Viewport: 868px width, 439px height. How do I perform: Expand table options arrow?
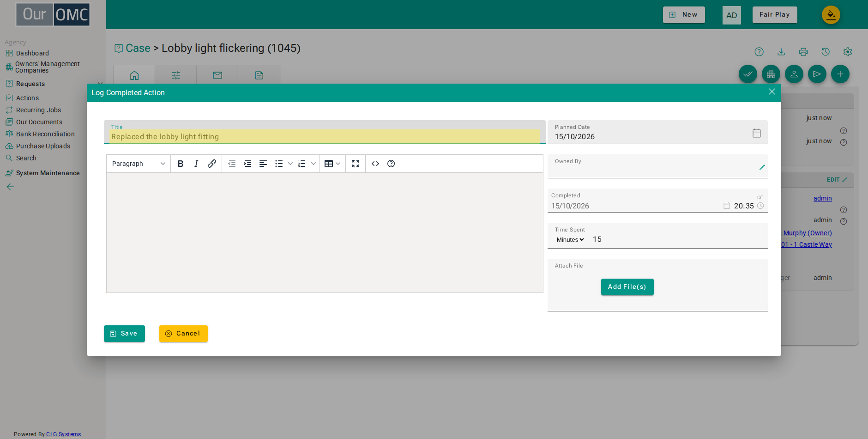click(x=338, y=164)
